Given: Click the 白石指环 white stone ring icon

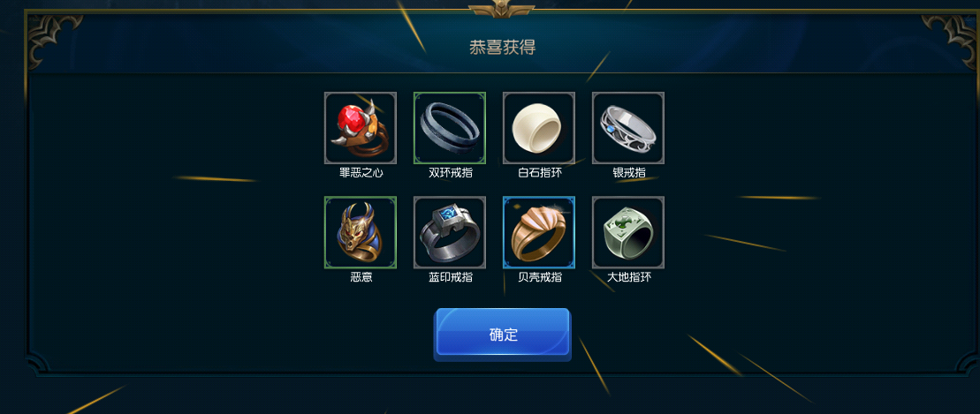Looking at the screenshot, I should pyautogui.click(x=539, y=128).
